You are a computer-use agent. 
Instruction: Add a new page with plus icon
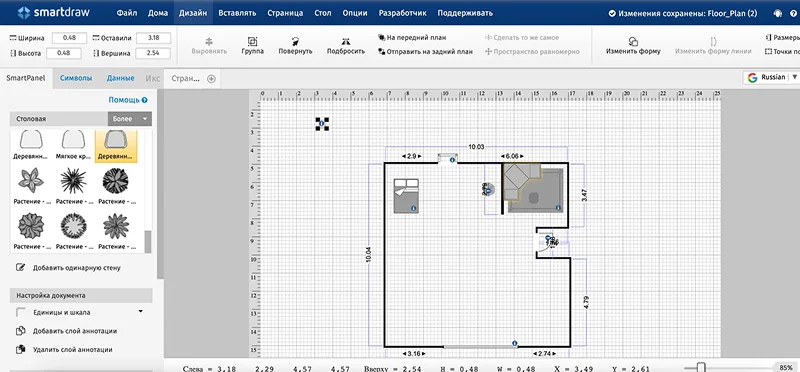[211, 79]
